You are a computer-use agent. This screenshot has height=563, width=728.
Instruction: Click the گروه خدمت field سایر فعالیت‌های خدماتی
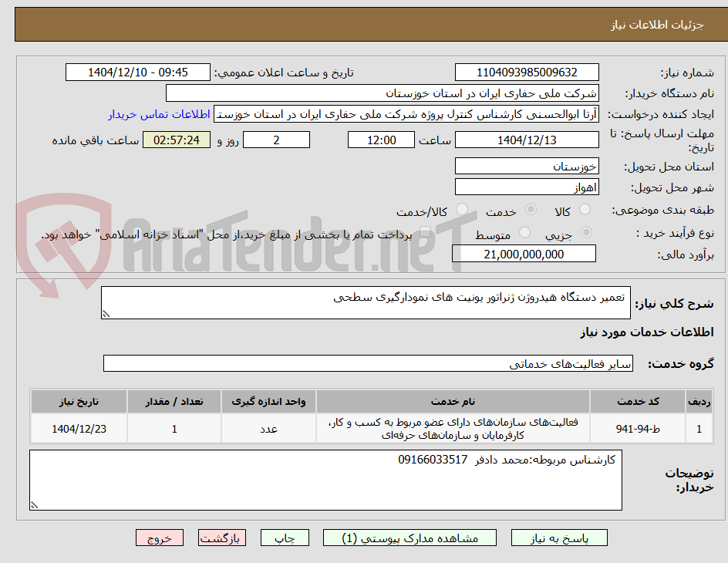(x=368, y=363)
